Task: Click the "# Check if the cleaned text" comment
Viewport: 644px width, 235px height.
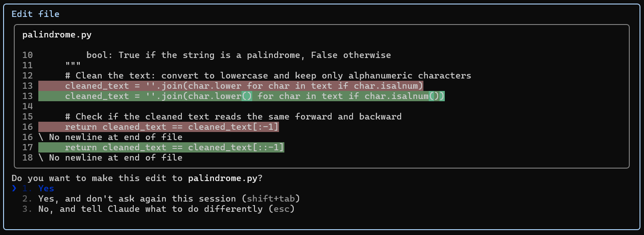Action: pos(233,117)
